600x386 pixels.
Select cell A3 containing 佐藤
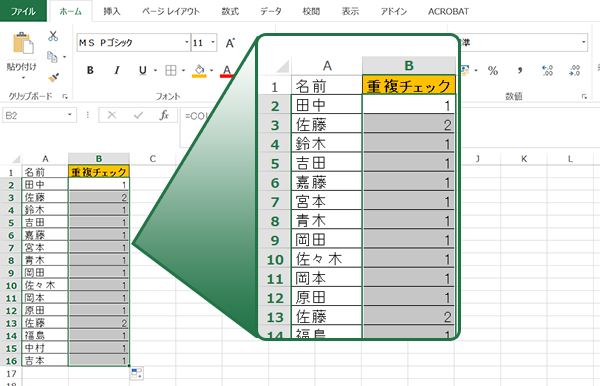(x=45, y=197)
